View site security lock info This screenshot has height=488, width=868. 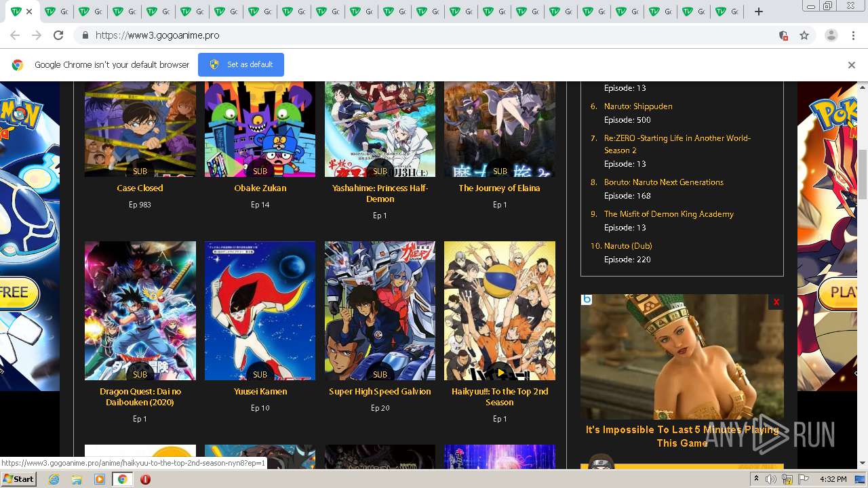tap(85, 35)
